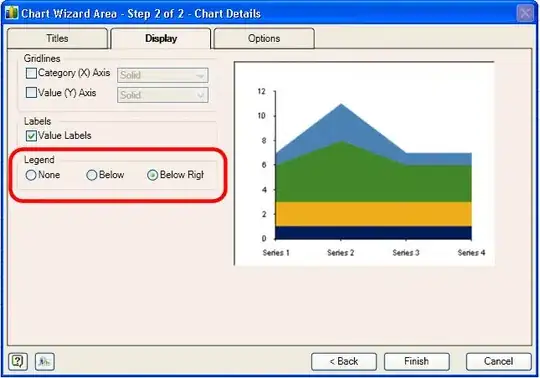Click the yellow band in chart preview
540x378 pixels.
(x=373, y=214)
